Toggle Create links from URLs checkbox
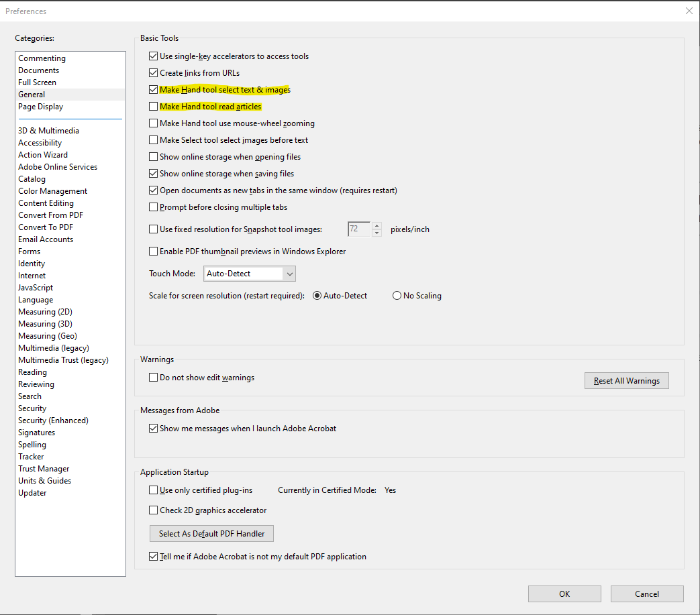 (153, 72)
